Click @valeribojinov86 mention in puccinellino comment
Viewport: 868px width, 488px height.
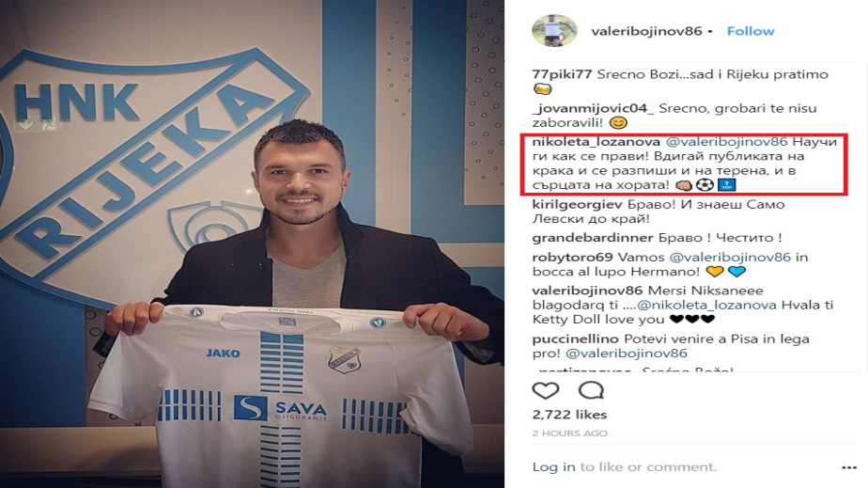626,353
